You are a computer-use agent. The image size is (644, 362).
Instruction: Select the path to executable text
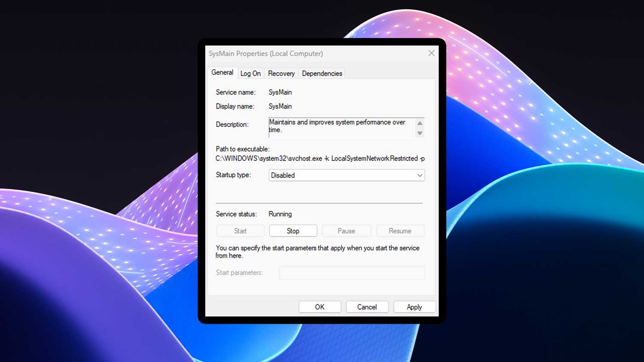tap(319, 158)
